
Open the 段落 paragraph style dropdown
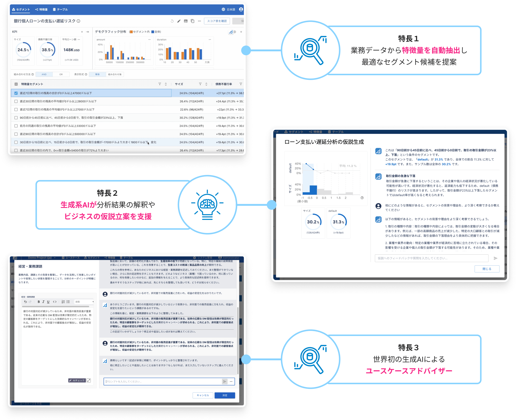click(x=84, y=302)
